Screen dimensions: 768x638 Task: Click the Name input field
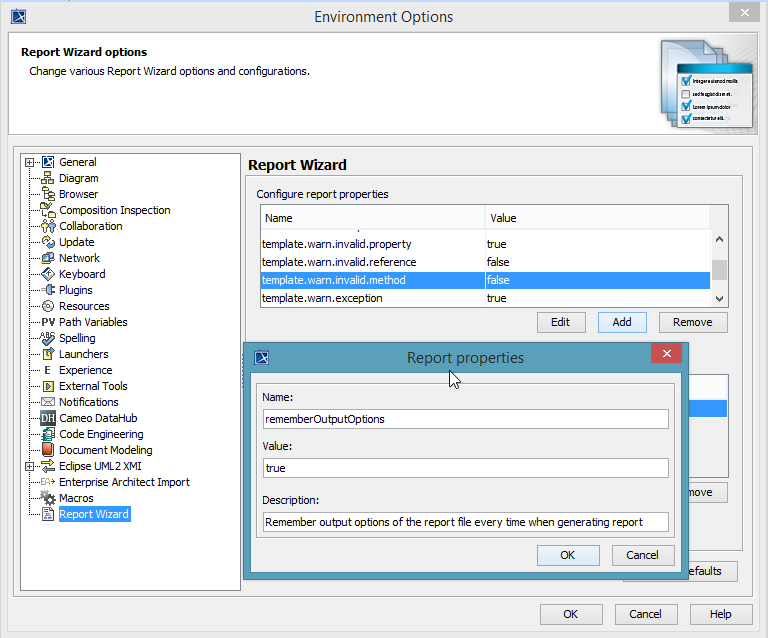click(x=464, y=419)
